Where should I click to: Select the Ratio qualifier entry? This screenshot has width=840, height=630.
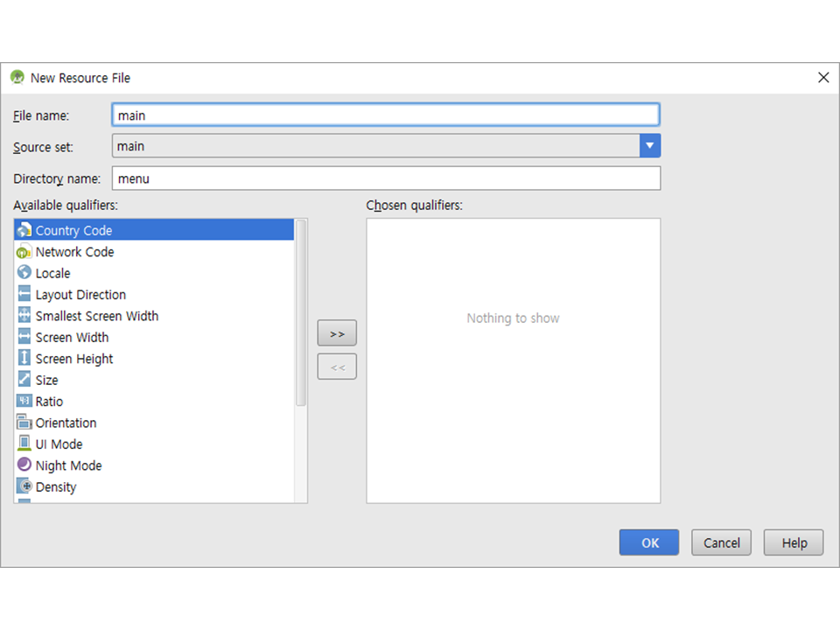pyautogui.click(x=49, y=402)
